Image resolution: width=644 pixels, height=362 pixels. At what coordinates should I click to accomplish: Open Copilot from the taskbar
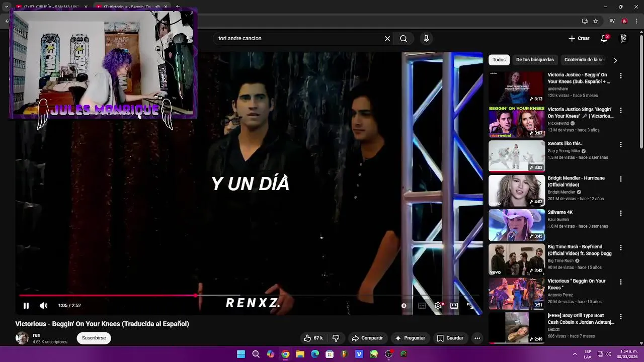coord(271,354)
